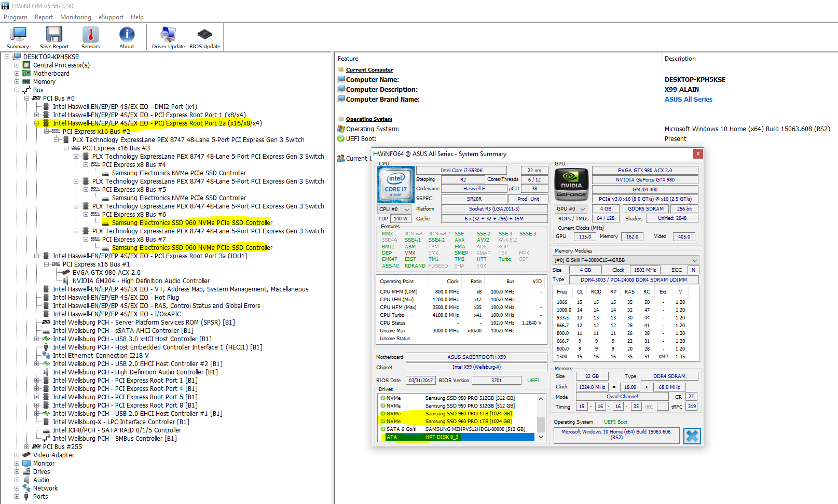This screenshot has width=838, height=504.
Task: Click the Drives node icon
Action: (26, 472)
